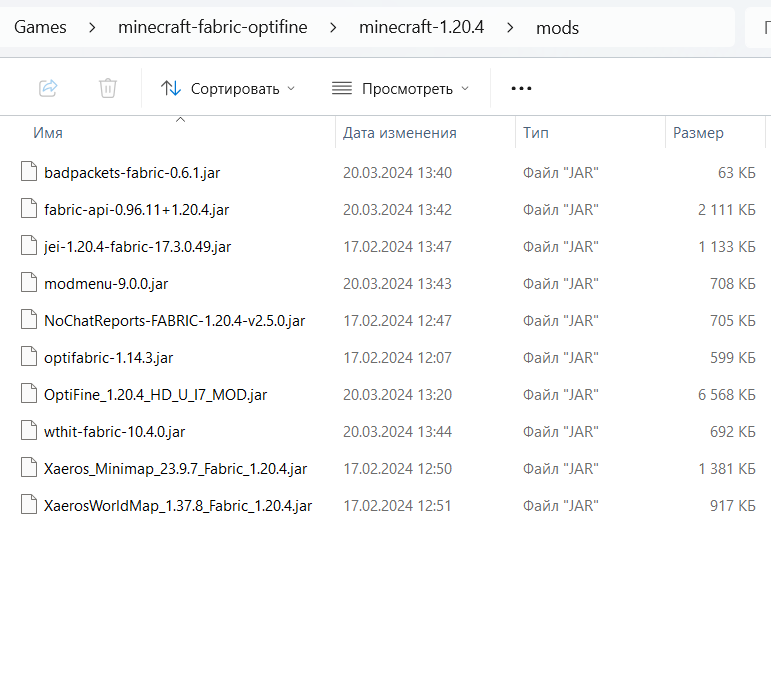Select file NoChatReports-FABRIC-1.20.4-v2.5.0.jar
The image size is (771, 682).
pyautogui.click(x=174, y=321)
